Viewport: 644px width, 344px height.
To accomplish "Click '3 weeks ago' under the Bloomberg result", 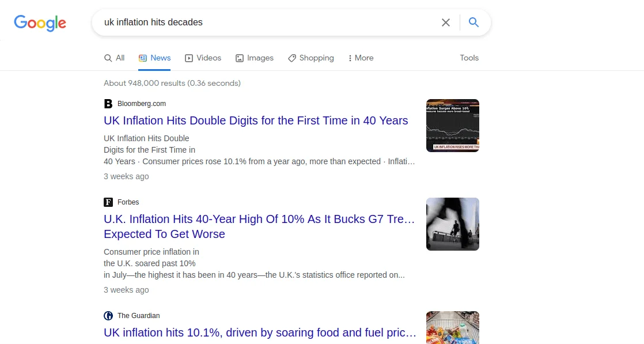I will click(126, 176).
